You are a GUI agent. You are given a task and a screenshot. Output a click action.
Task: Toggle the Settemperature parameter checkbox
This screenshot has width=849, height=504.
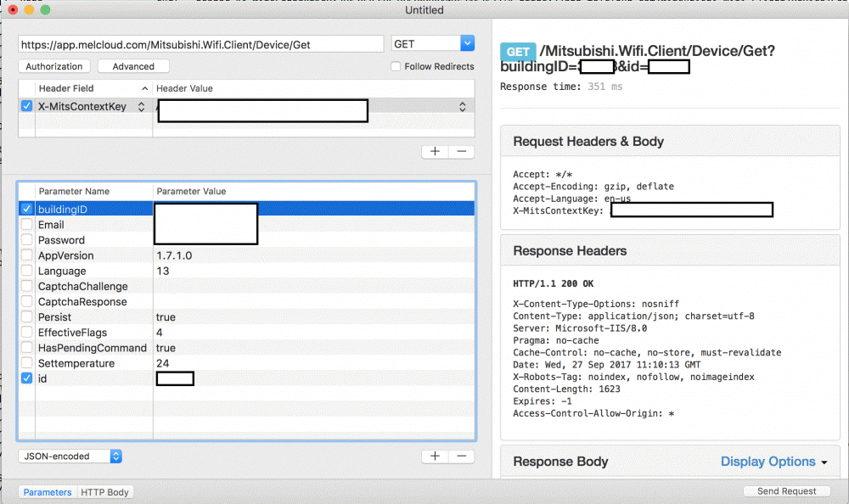point(27,363)
